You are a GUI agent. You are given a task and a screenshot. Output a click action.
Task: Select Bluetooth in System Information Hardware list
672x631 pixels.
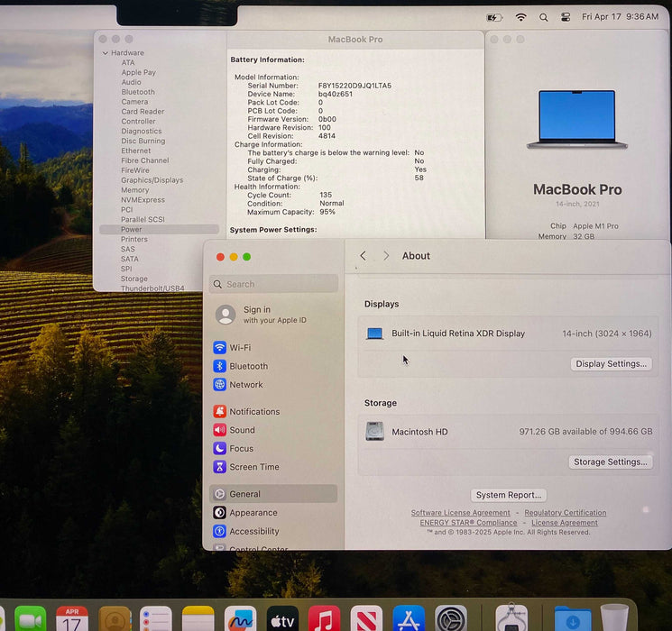point(138,92)
